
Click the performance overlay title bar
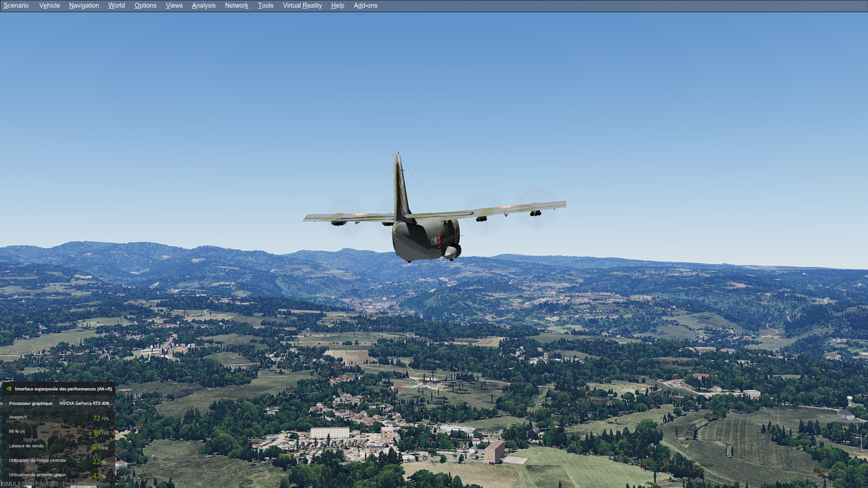(x=63, y=389)
